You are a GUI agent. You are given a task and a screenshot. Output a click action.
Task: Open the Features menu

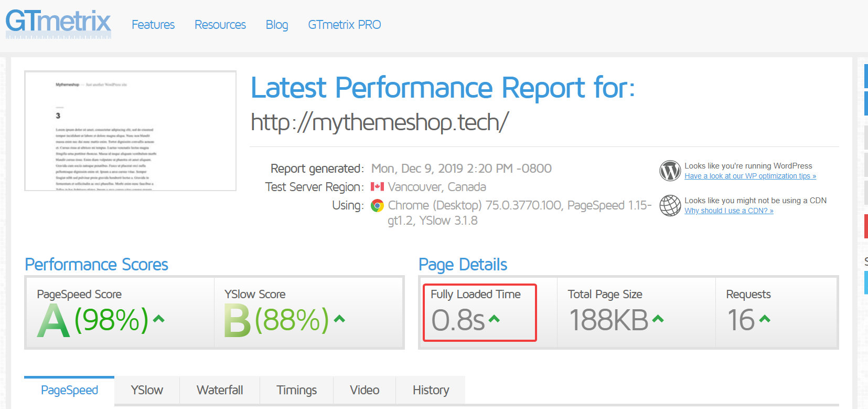[x=153, y=25]
